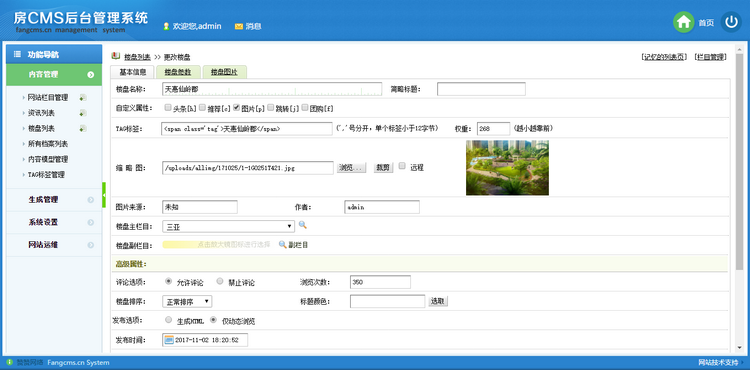Choose the 生成HTML radio option
This screenshot has width=750, height=370.
(x=168, y=320)
